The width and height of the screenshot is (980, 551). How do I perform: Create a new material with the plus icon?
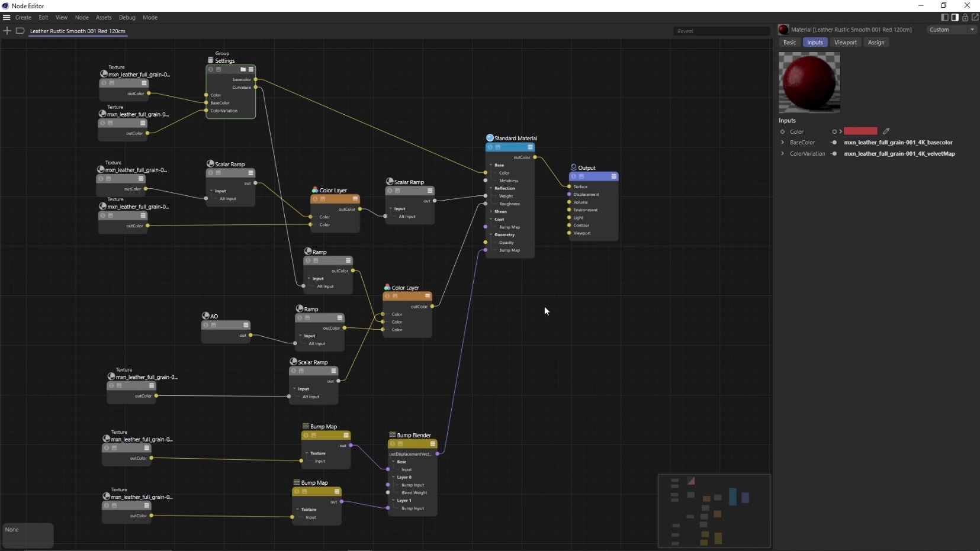pyautogui.click(x=7, y=31)
